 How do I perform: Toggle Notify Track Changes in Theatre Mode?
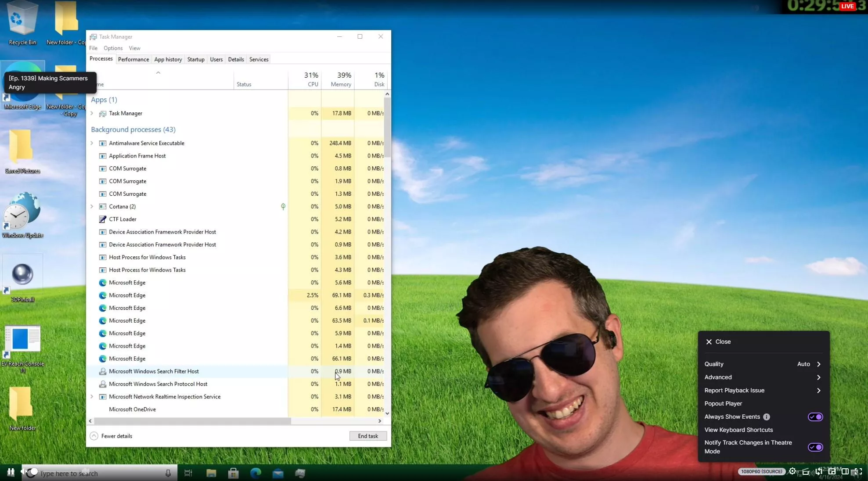point(815,447)
